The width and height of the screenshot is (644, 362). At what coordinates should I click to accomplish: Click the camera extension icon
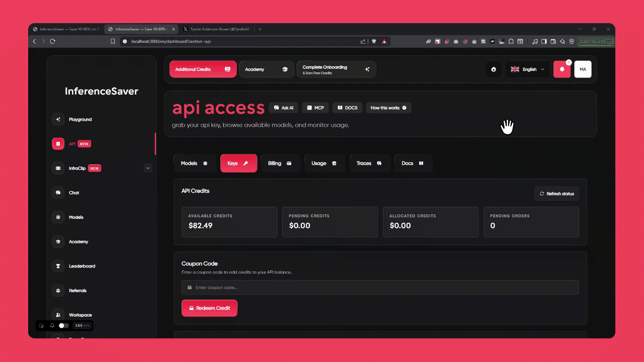pos(456,41)
